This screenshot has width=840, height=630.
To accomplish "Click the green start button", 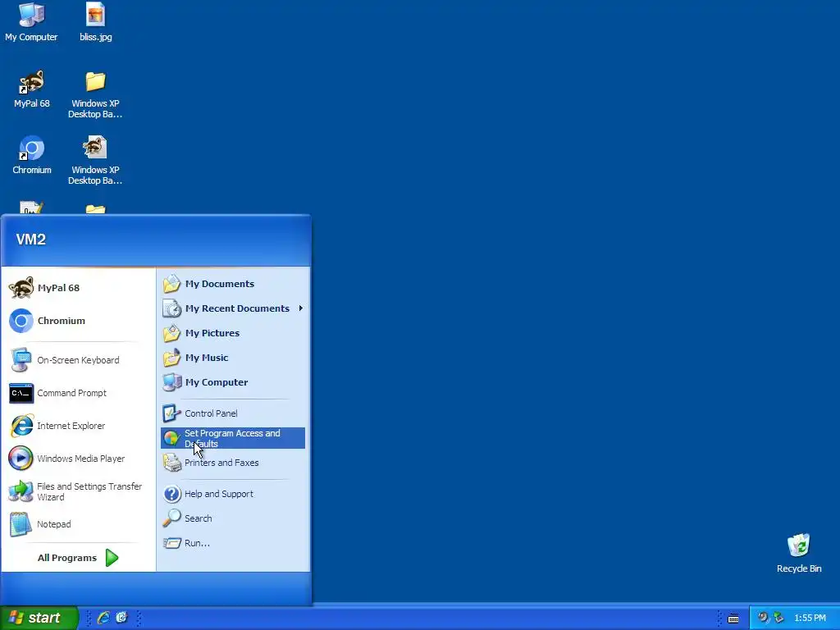I will pyautogui.click(x=39, y=618).
